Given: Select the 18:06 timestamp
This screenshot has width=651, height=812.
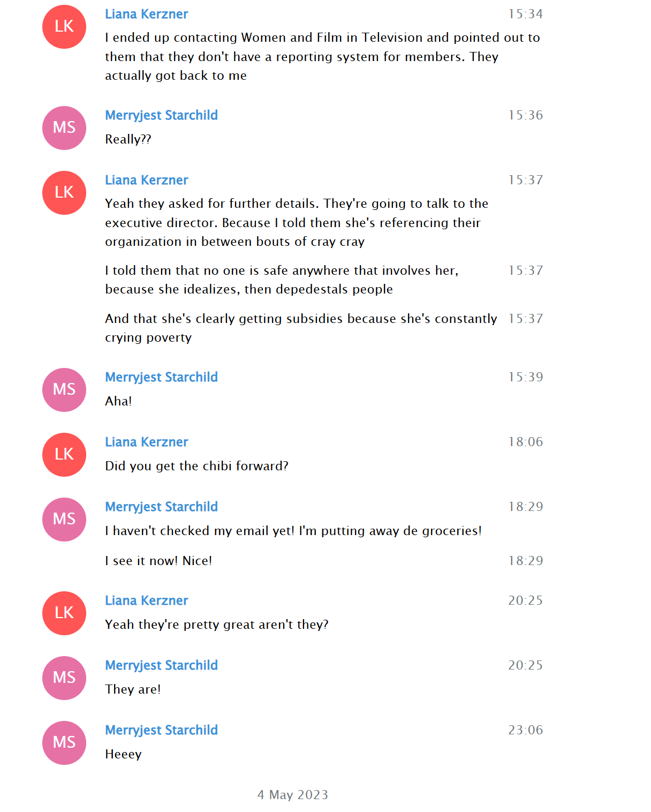Looking at the screenshot, I should (525, 442).
